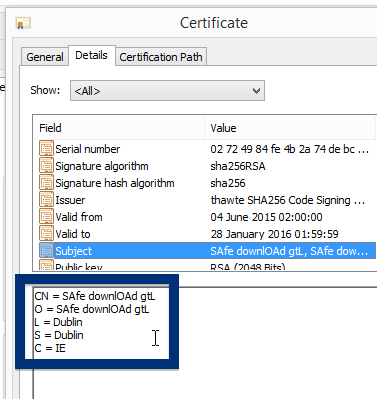Click the 04 June 2015 02:00:00 value
Image resolution: width=377 pixels, height=399 pixels.
[266, 217]
